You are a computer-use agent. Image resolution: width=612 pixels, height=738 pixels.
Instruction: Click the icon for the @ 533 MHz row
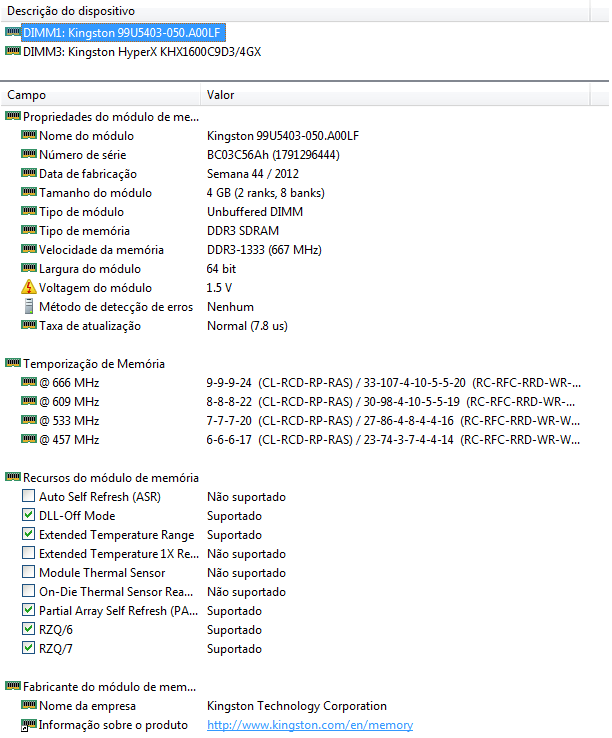(29, 420)
